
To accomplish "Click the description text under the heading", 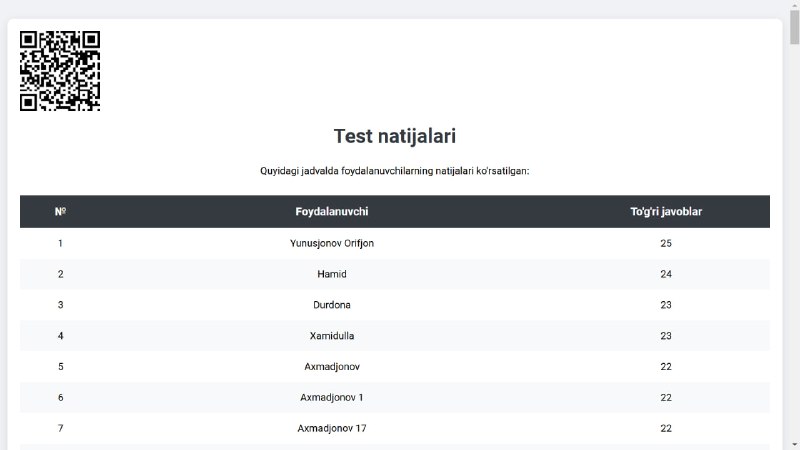I will click(x=394, y=171).
